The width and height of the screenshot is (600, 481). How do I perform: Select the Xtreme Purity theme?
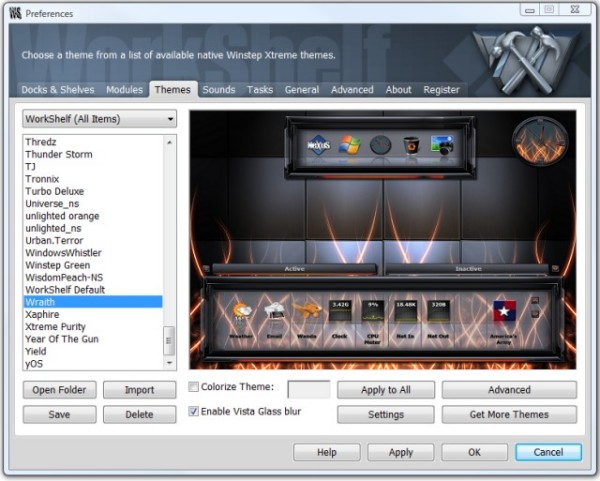coord(93,327)
